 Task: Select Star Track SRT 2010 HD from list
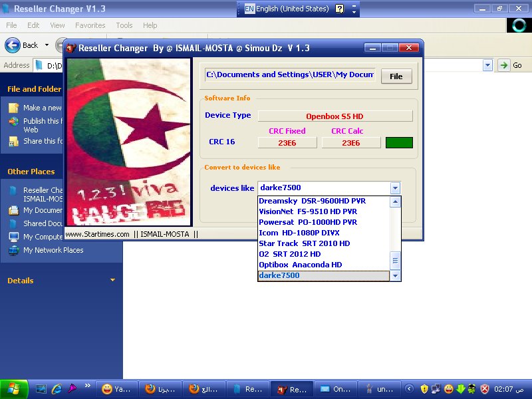coord(324,243)
